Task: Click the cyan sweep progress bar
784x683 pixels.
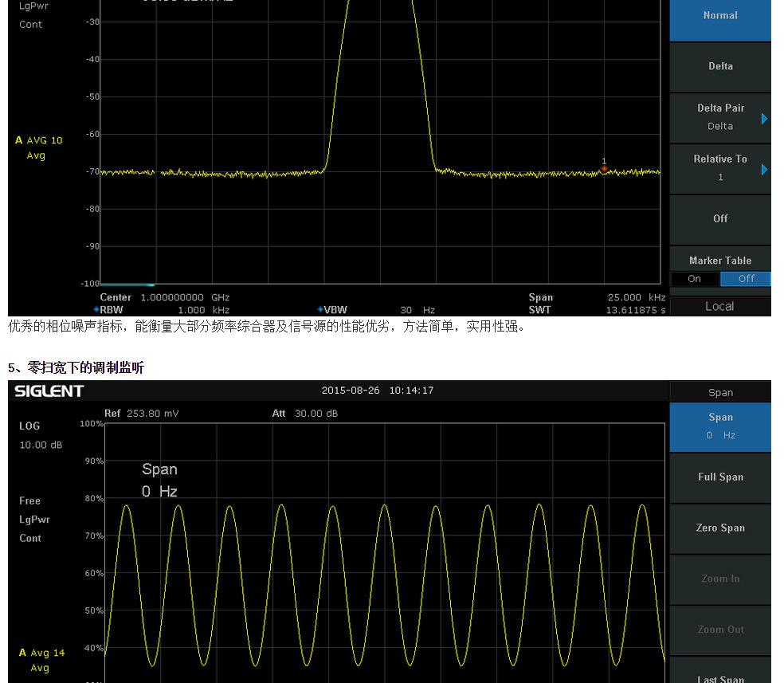Action: point(127,285)
